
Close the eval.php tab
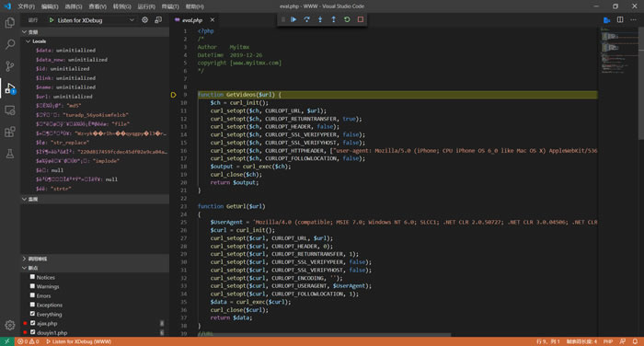coord(213,19)
